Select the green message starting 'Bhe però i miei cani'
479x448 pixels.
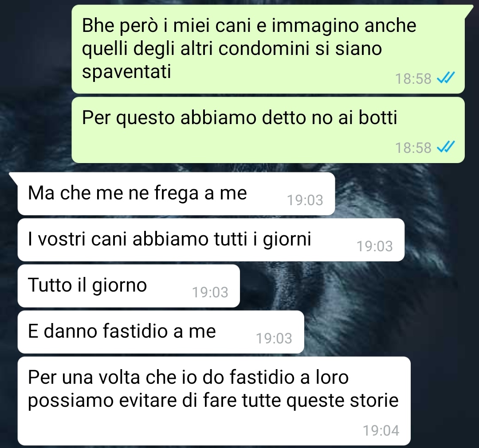268,49
